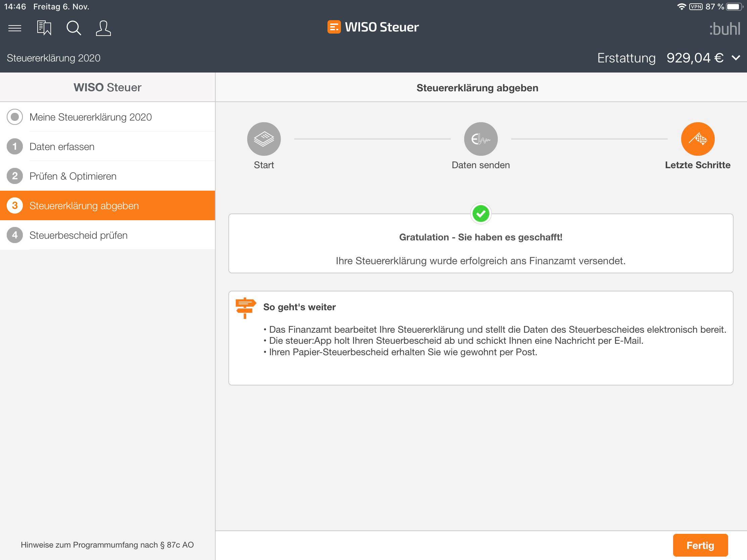Click the Steuererklärung 2020 header label
The image size is (747, 560).
tap(54, 58)
